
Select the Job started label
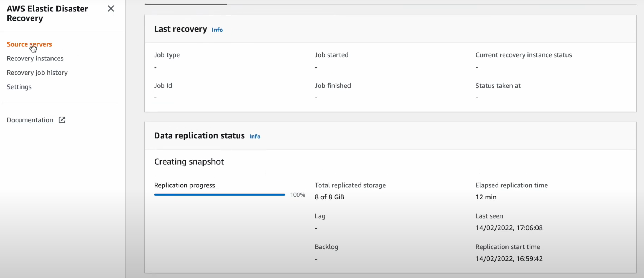332,55
